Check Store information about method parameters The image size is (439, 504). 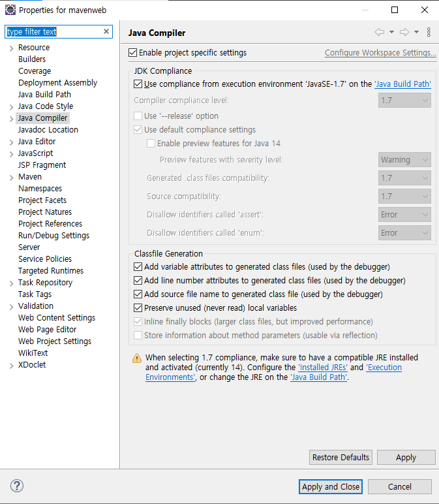click(x=138, y=336)
